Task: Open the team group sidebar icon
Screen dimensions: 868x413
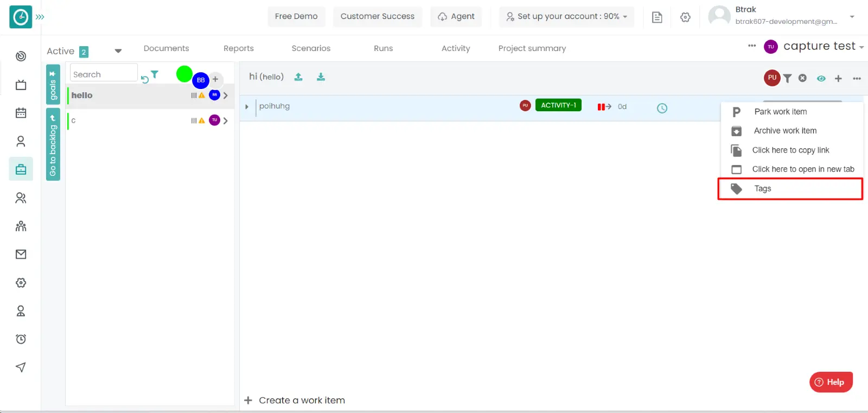Action: coord(21,226)
